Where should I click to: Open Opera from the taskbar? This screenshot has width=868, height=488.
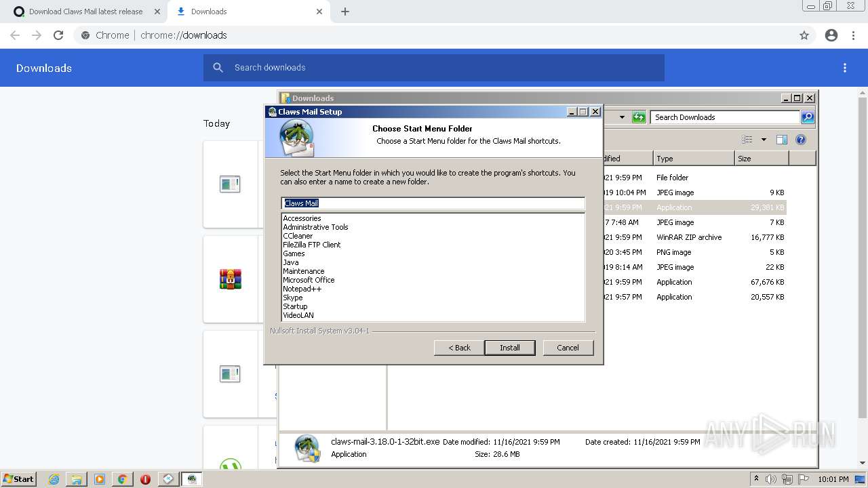pyautogui.click(x=145, y=479)
